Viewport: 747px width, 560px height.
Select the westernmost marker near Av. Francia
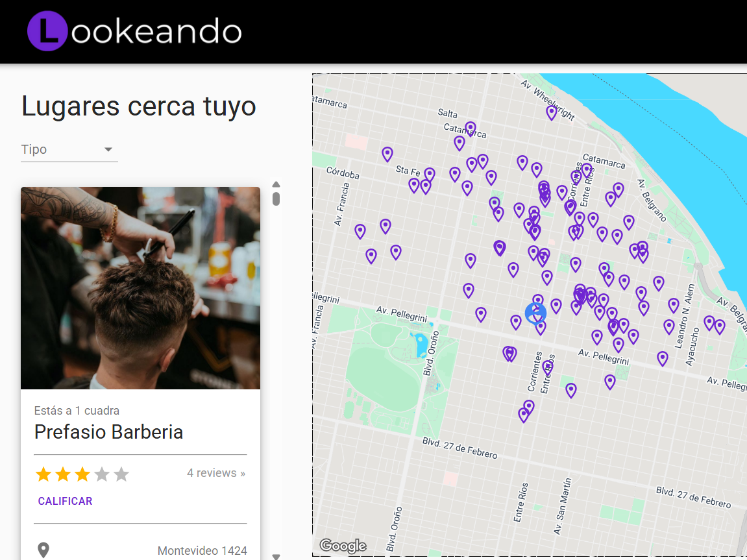(360, 231)
